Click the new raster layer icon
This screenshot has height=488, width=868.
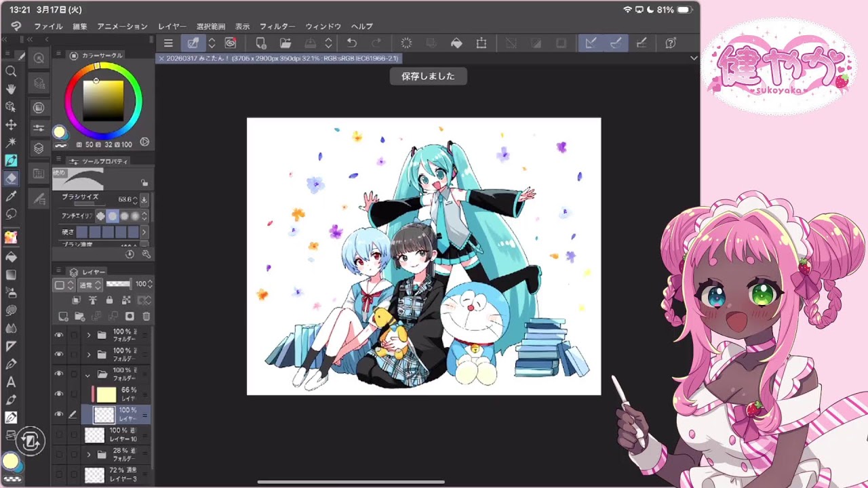pos(63,317)
